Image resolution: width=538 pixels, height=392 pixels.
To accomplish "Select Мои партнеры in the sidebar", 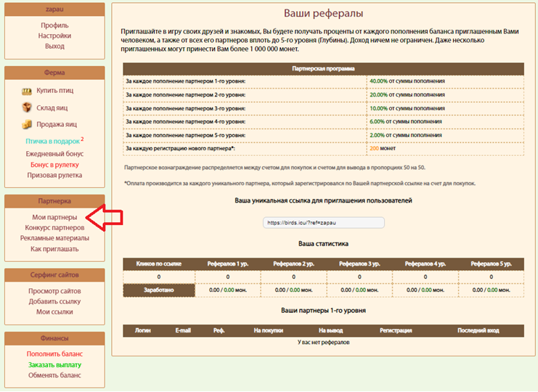I will [54, 218].
